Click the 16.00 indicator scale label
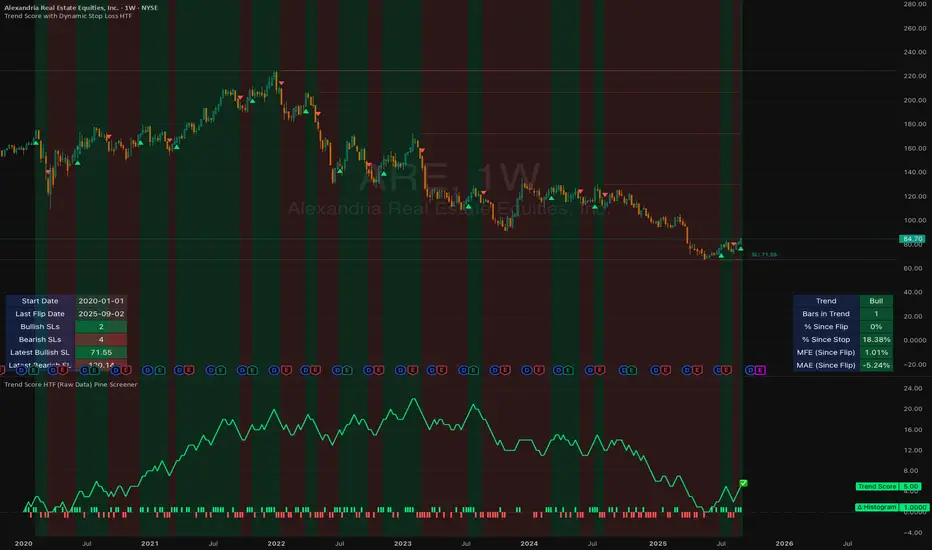Screen dimensions: 932x550 (x=912, y=430)
